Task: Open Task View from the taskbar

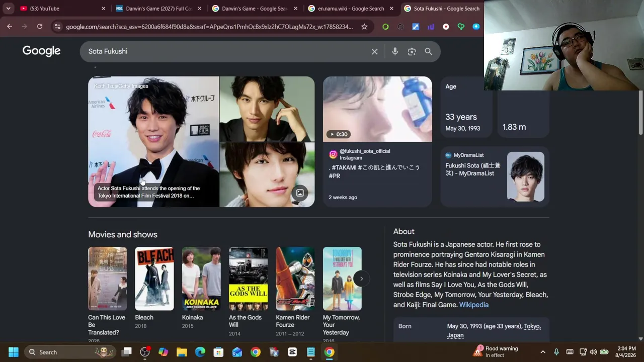Action: coord(126,352)
